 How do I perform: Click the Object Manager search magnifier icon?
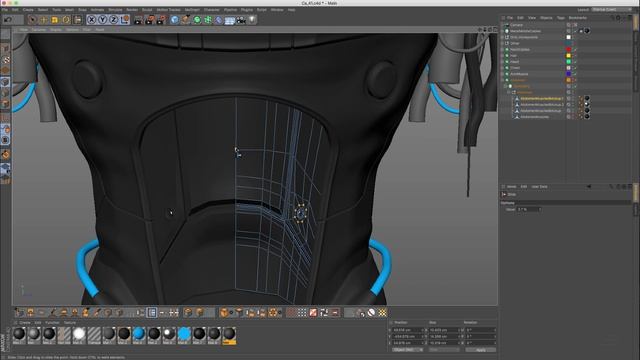click(x=611, y=18)
